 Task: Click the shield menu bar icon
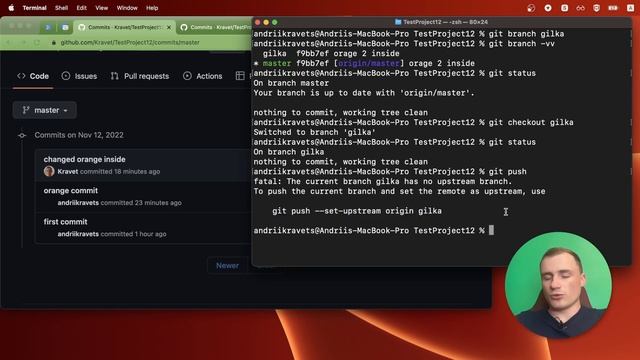(596, 8)
